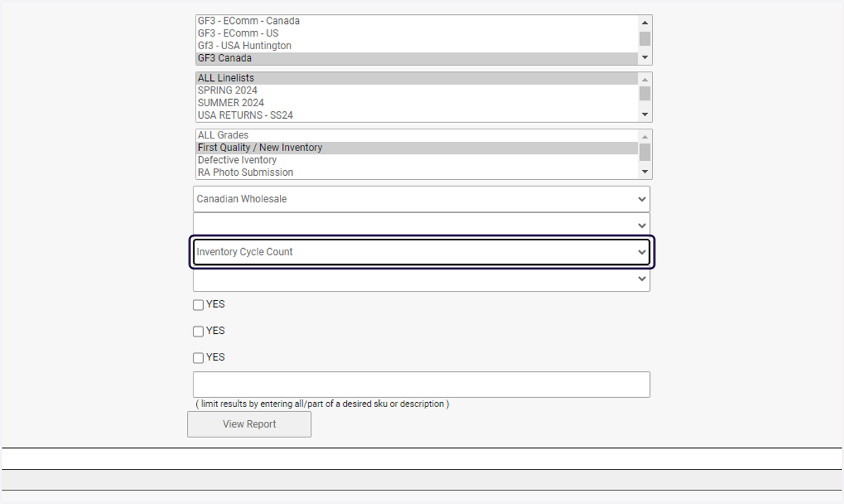Open empty dropdown below Canadian Wholesale
Viewport: 844px width, 504px height.
(421, 225)
